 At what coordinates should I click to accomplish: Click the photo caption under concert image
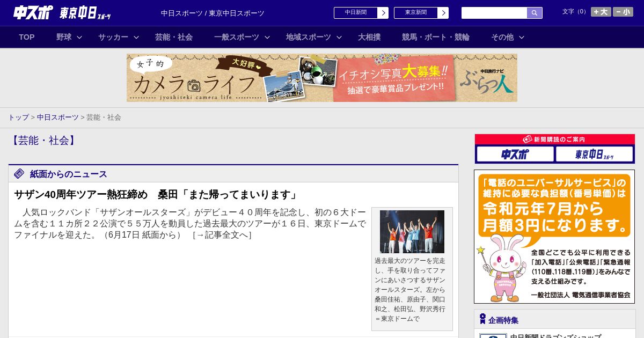click(410, 290)
